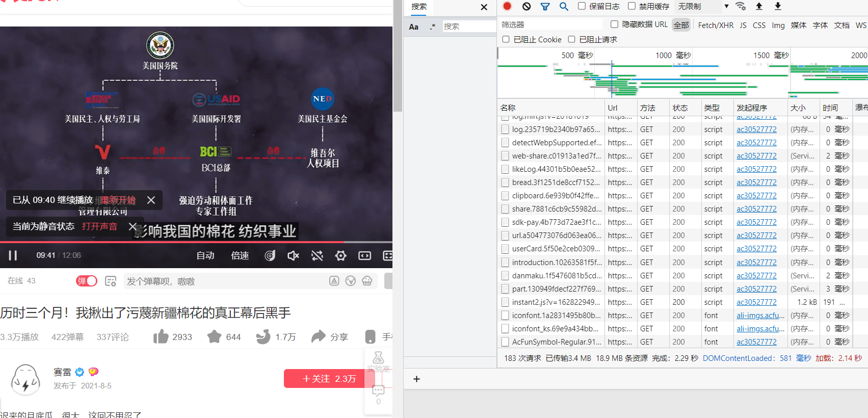Check 已阻止请求 checkbox
This screenshot has width=868, height=418.
click(571, 39)
